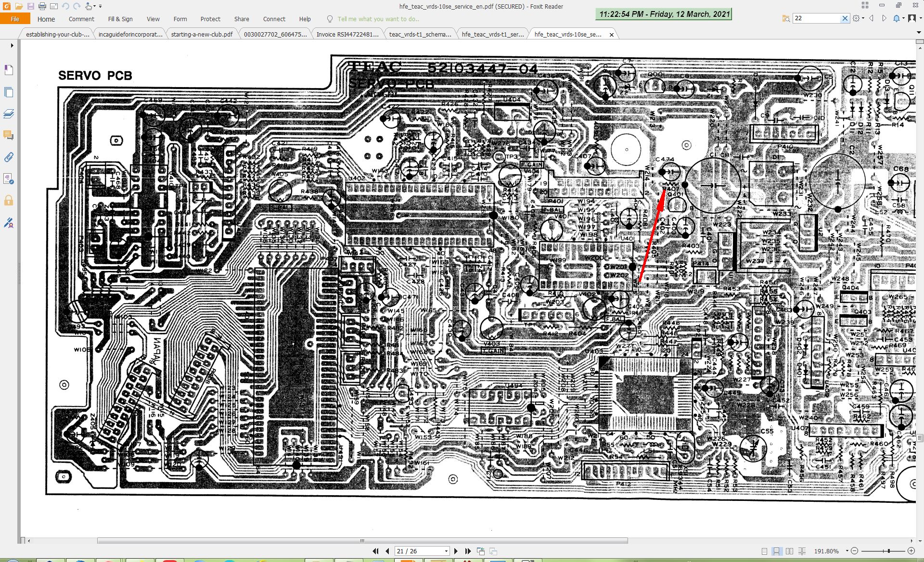Open the View ribbon tab

153,19
